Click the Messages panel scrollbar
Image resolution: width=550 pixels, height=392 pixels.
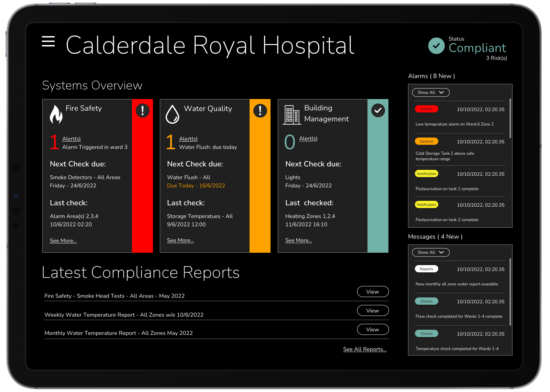pyautogui.click(x=510, y=292)
